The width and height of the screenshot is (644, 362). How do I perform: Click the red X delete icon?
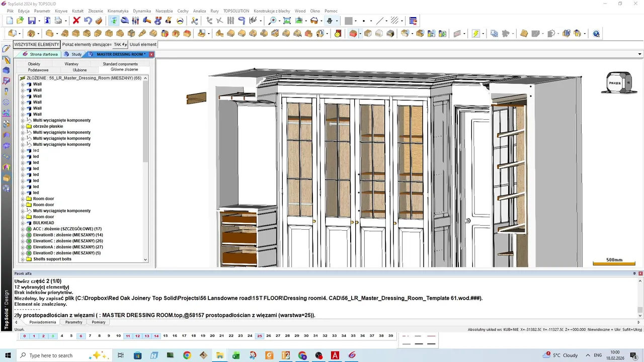click(x=76, y=21)
